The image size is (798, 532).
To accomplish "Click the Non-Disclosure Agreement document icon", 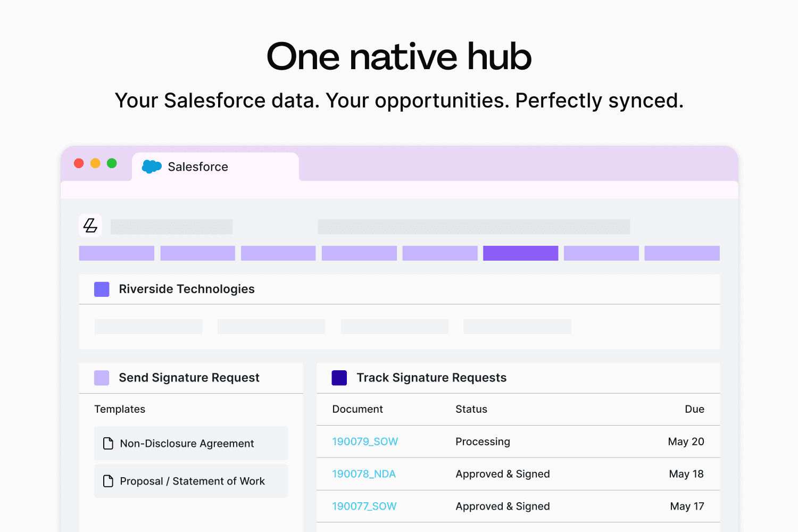I will (108, 443).
